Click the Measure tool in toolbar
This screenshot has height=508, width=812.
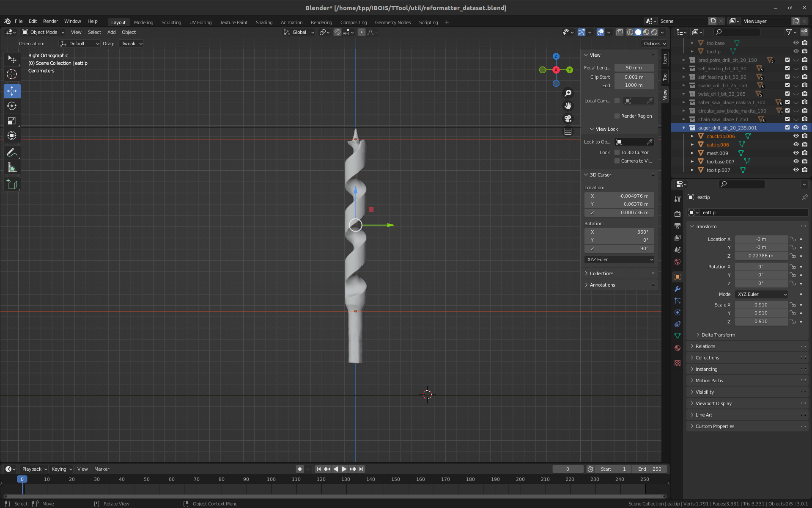tap(12, 168)
